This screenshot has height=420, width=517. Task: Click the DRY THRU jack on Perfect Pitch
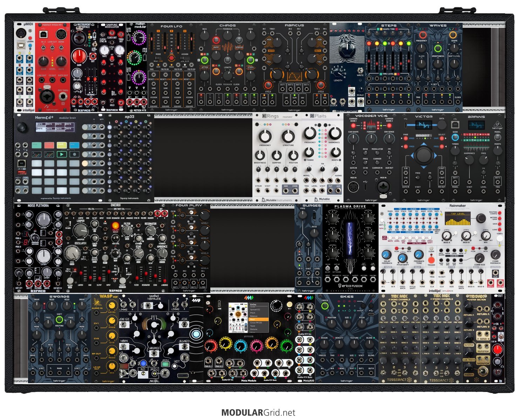click(63, 96)
